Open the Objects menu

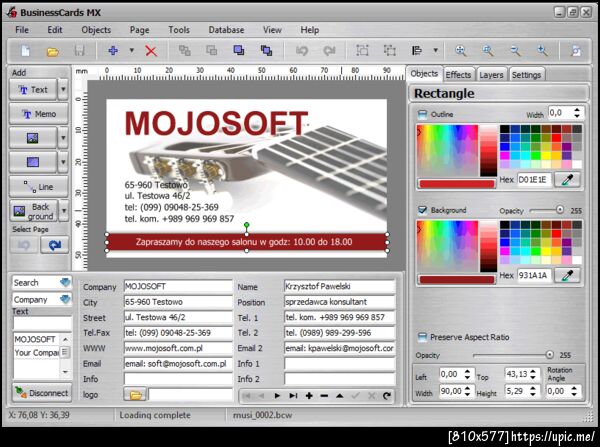pyautogui.click(x=96, y=30)
